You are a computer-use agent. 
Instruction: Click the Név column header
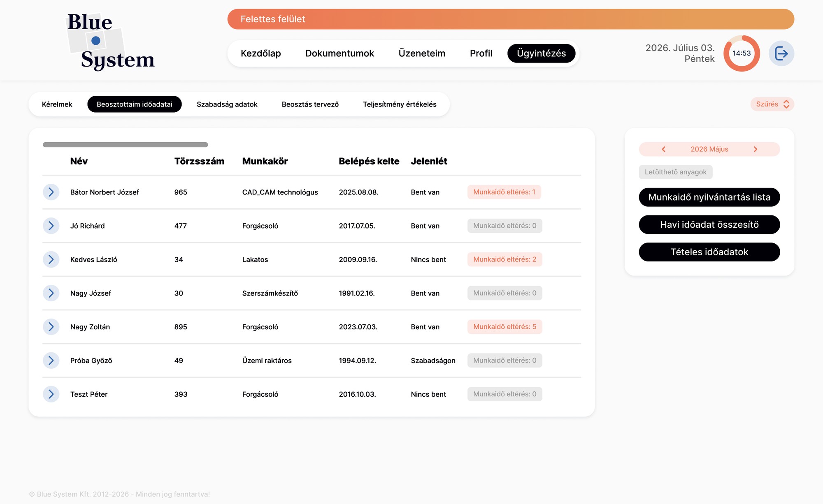79,161
